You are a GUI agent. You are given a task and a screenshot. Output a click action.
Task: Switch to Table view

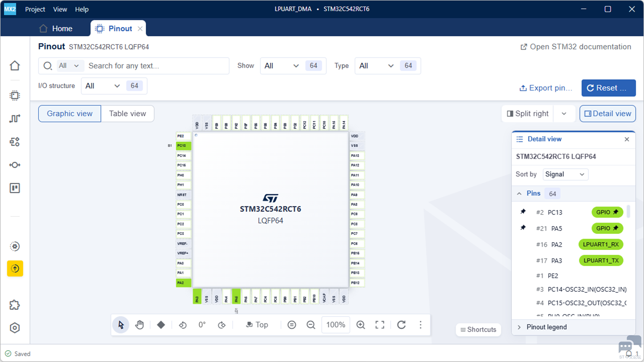[128, 114]
